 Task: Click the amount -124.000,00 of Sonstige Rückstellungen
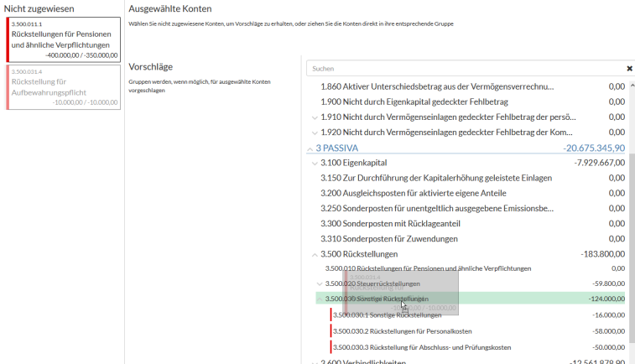[x=606, y=299]
